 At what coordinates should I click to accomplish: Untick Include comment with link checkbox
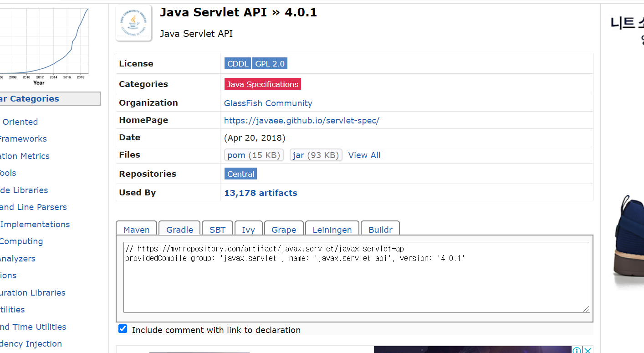pyautogui.click(x=123, y=329)
